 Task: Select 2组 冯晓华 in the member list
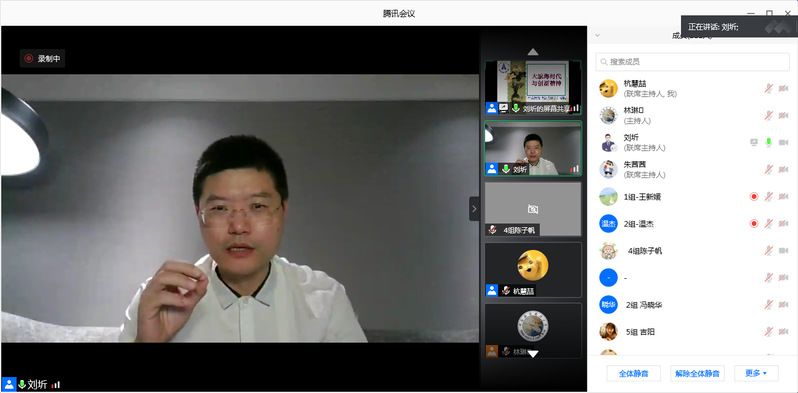[693, 305]
